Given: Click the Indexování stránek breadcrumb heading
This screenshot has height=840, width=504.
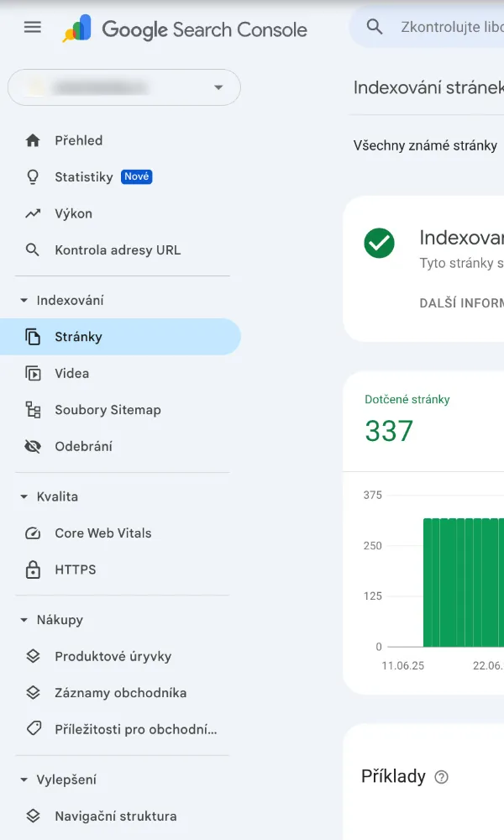Looking at the screenshot, I should (x=428, y=87).
